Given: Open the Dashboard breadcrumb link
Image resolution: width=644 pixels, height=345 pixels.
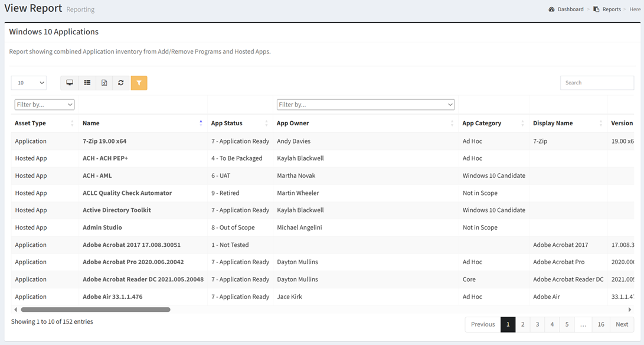Looking at the screenshot, I should (x=570, y=9).
